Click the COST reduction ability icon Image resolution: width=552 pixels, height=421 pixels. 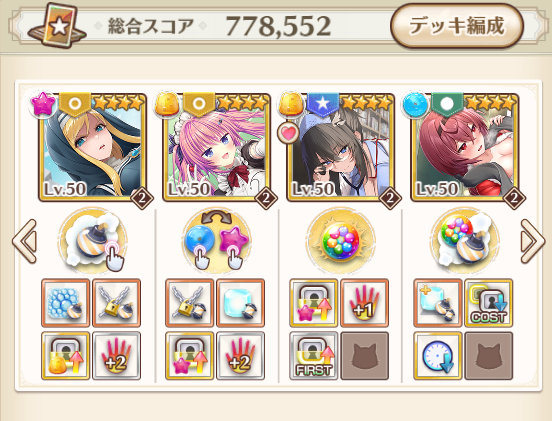click(x=489, y=303)
